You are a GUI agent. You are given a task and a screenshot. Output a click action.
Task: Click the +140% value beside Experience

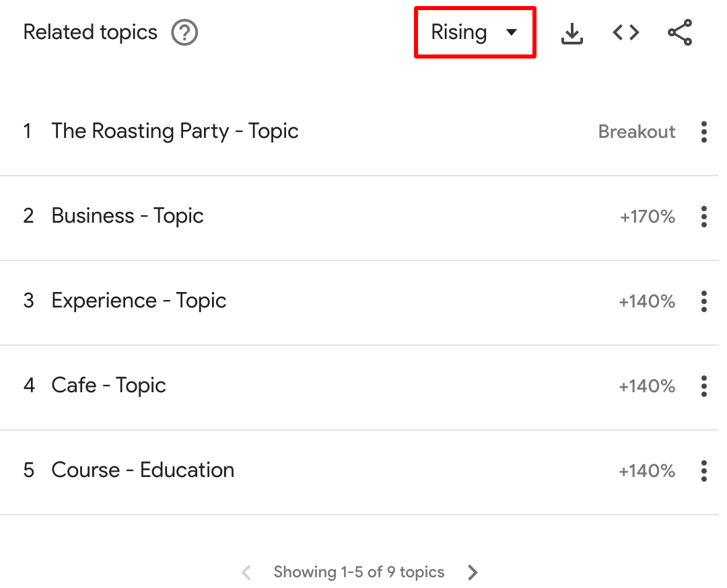(x=648, y=301)
